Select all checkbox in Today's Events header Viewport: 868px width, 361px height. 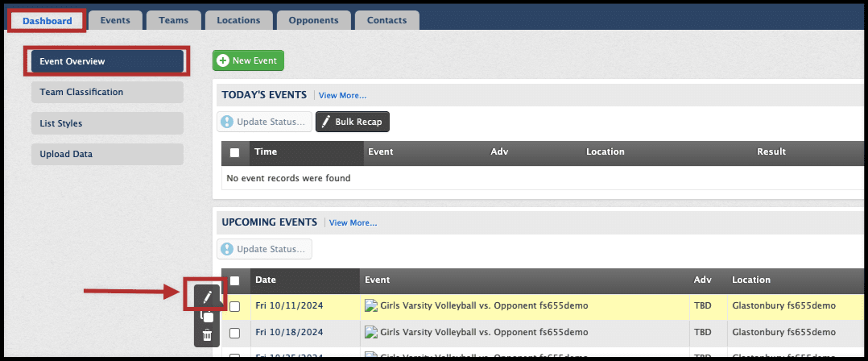[235, 153]
